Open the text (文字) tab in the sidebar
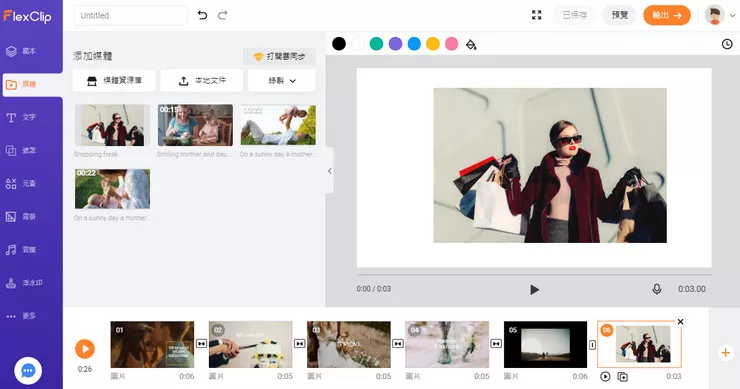The image size is (740, 389). [x=21, y=118]
